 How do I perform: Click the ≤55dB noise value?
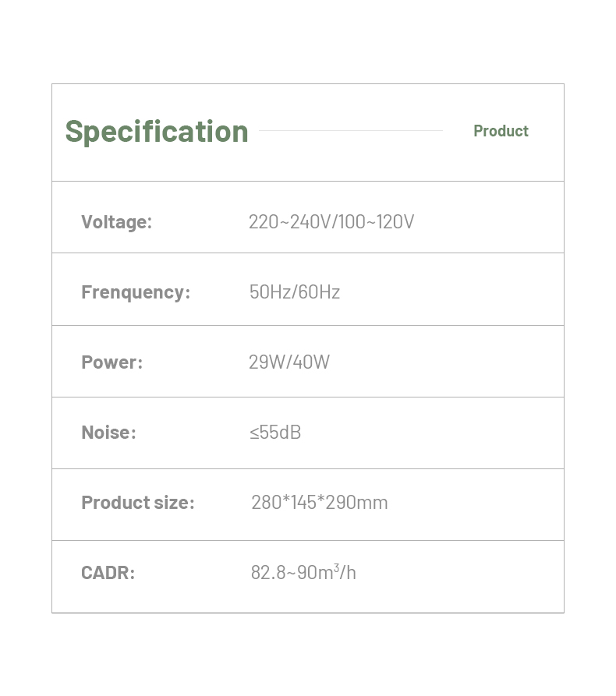tap(275, 433)
